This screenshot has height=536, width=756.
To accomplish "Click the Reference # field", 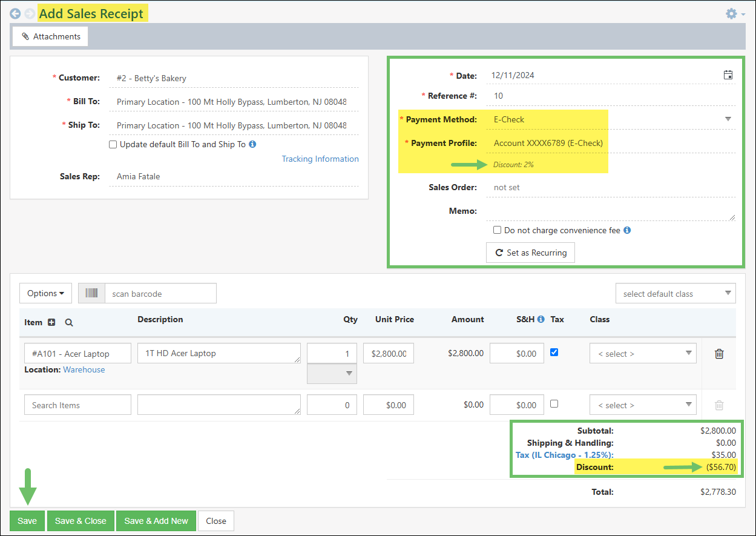I will [611, 96].
